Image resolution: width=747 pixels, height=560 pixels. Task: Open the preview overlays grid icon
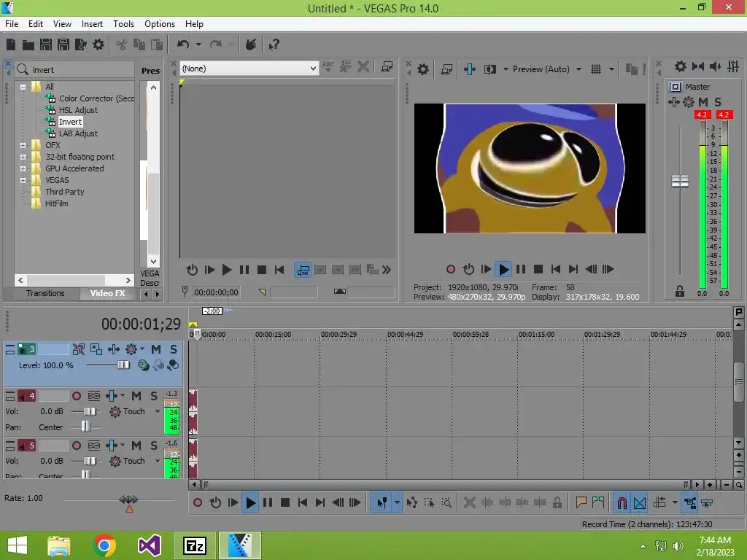(596, 69)
